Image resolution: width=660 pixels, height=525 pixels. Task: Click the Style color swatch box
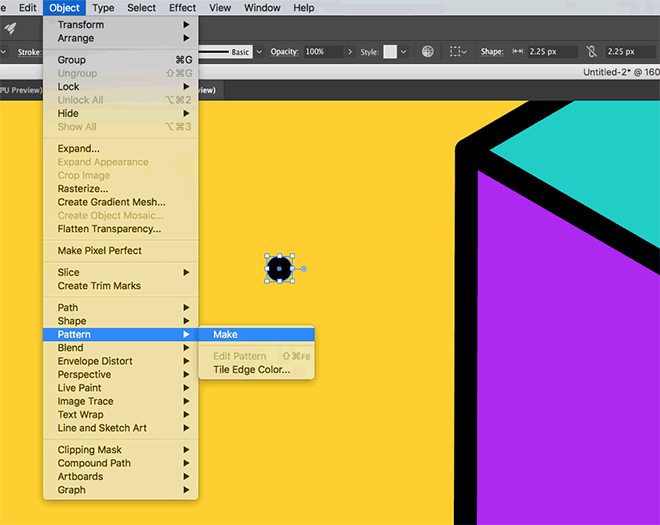[x=390, y=51]
